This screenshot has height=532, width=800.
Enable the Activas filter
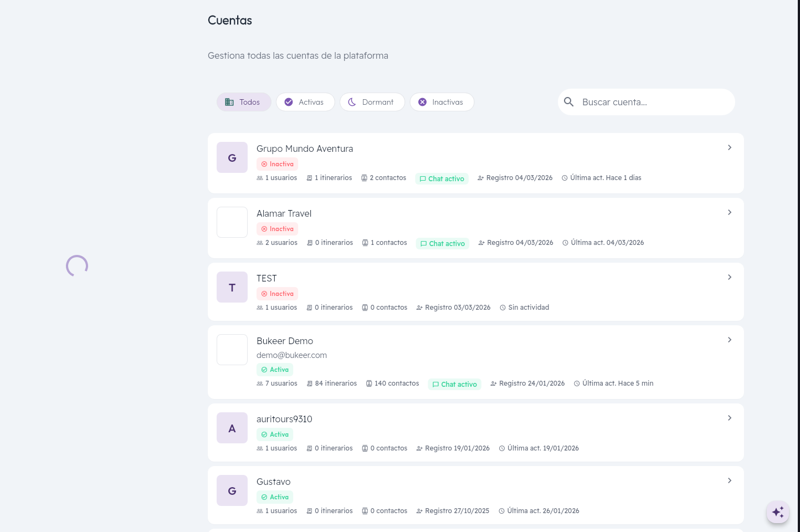click(305, 102)
